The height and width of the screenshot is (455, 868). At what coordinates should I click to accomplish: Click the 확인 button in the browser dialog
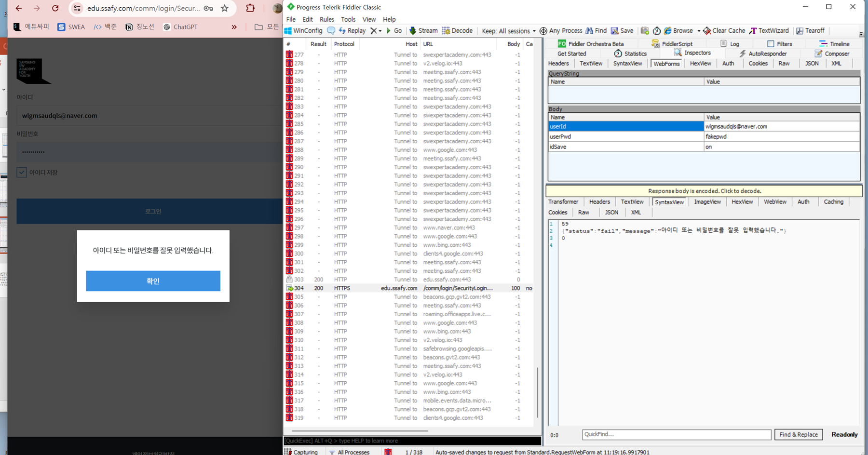[x=153, y=281]
